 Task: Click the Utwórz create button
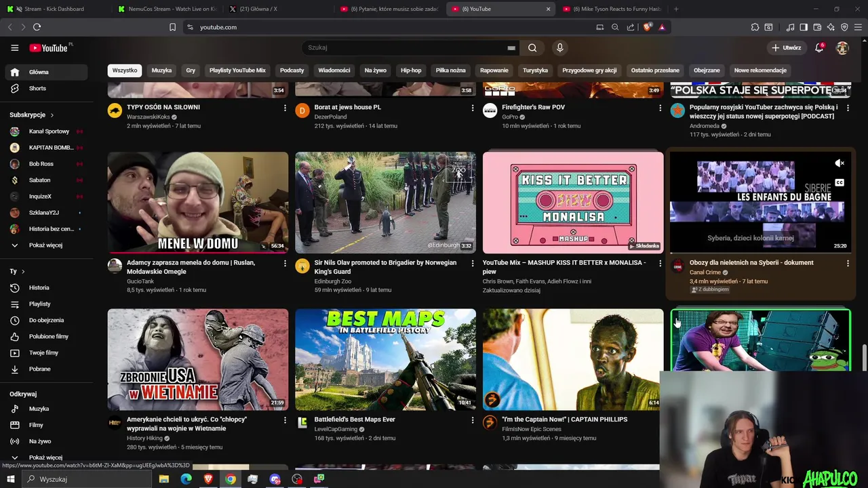[786, 47]
